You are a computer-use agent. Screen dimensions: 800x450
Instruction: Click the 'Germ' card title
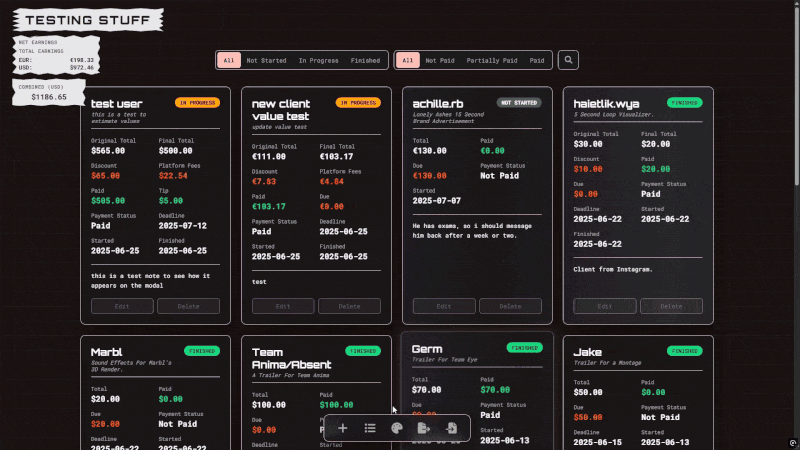click(x=427, y=349)
